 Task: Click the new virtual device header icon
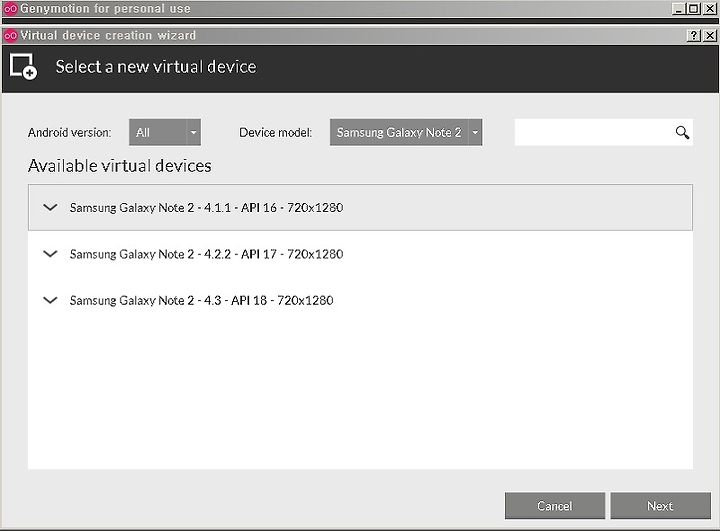23,67
